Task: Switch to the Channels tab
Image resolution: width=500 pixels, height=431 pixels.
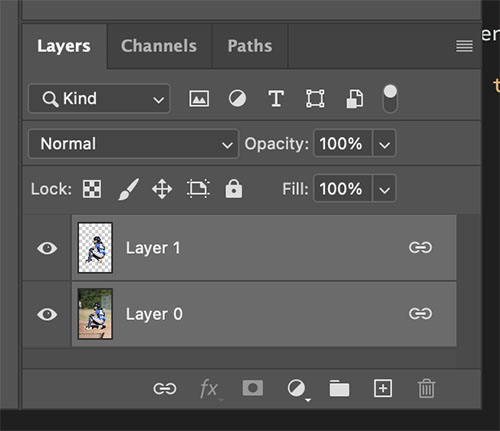Action: (x=159, y=46)
